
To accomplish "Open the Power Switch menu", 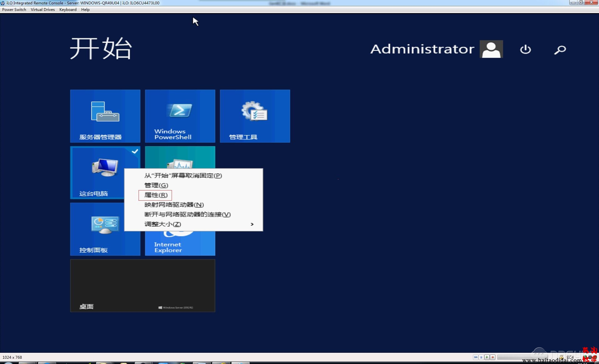I will coord(14,10).
